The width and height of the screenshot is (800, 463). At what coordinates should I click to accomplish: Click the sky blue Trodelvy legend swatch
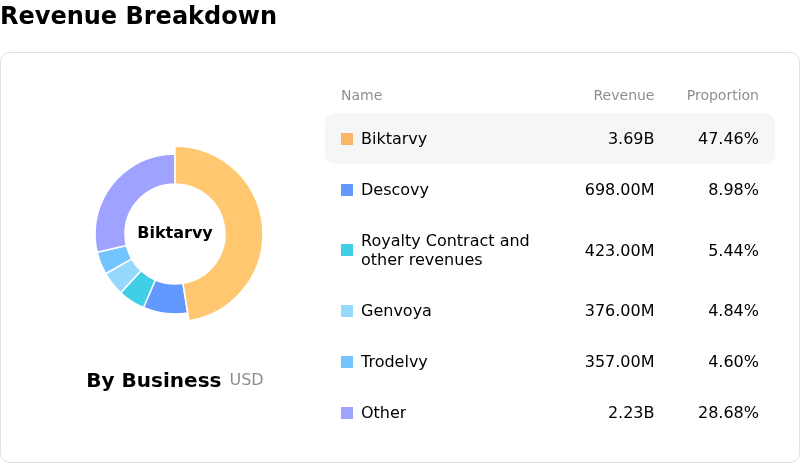pyautogui.click(x=347, y=362)
